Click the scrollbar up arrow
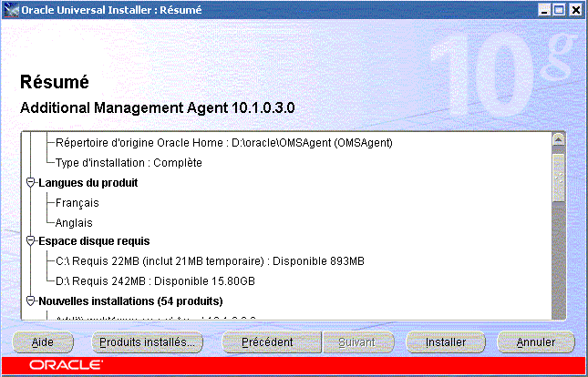Image resolution: width=588 pixels, height=377 pixels. (560, 138)
